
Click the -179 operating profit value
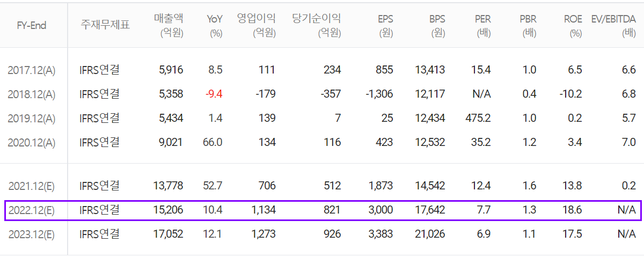pyautogui.click(x=266, y=94)
